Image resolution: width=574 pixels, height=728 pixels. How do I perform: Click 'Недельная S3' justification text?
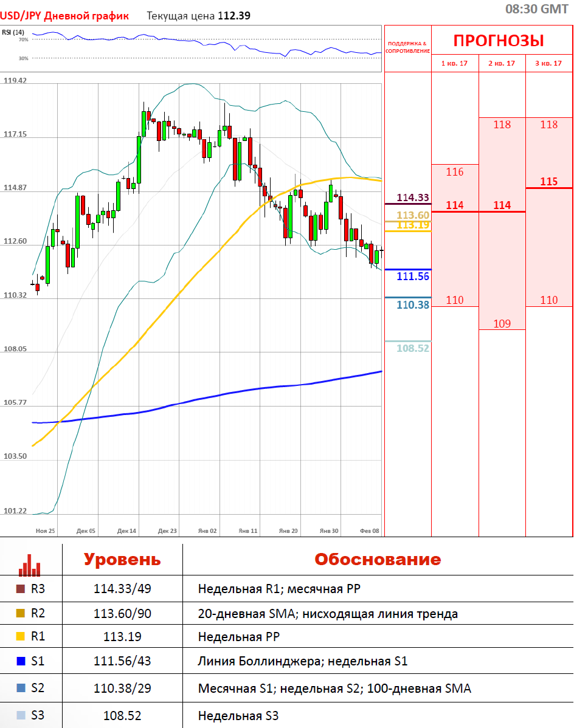pyautogui.click(x=238, y=715)
